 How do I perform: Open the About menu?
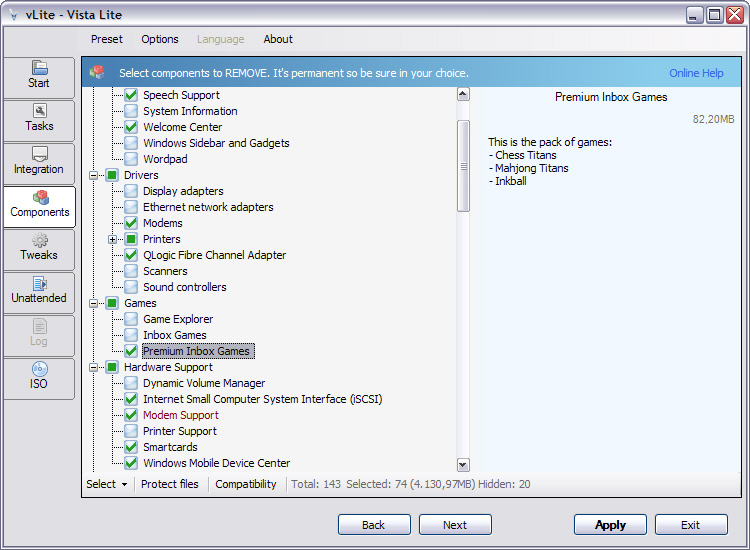tap(278, 39)
